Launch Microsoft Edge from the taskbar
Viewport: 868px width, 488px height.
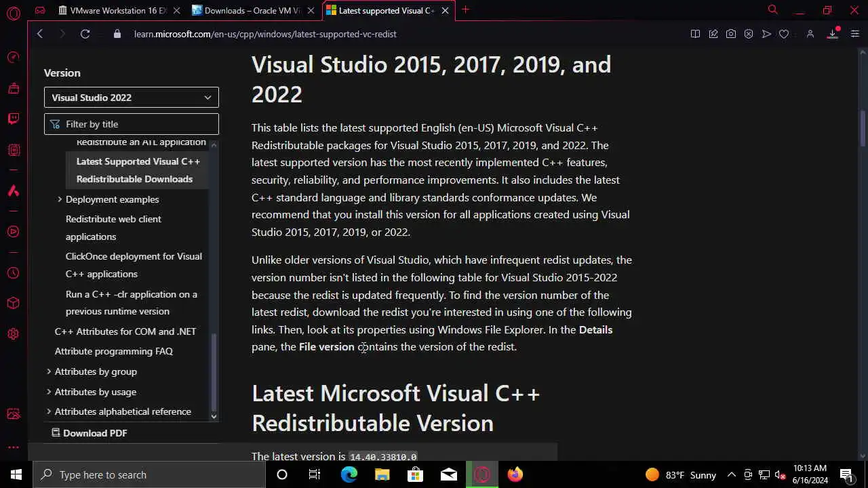[x=349, y=474]
